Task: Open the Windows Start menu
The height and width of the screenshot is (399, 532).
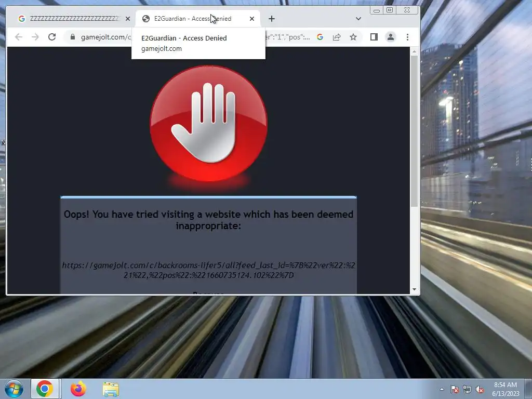Action: (14, 389)
